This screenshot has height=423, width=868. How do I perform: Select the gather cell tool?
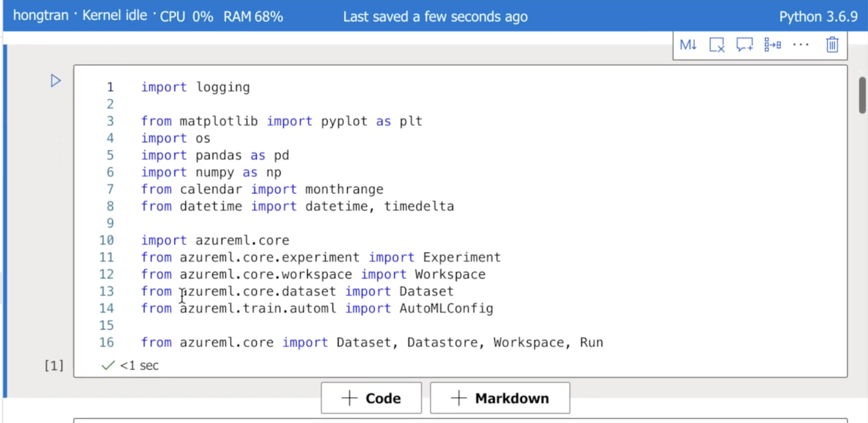773,44
